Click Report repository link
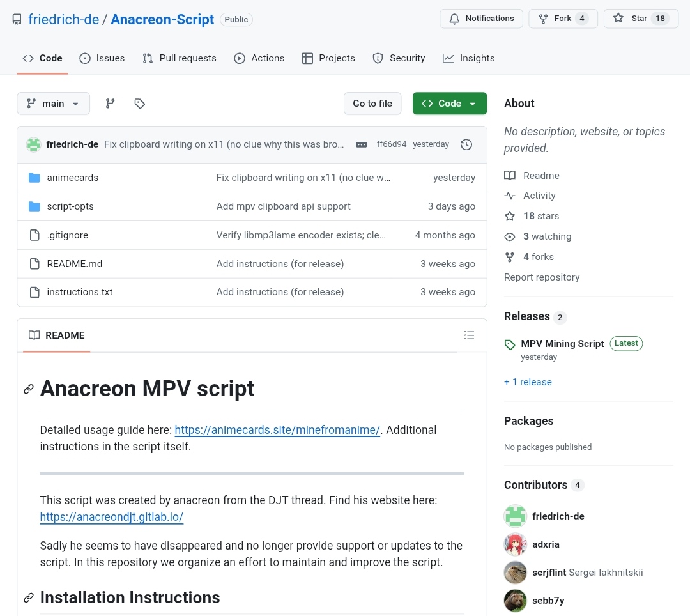The width and height of the screenshot is (690, 616). (x=542, y=277)
